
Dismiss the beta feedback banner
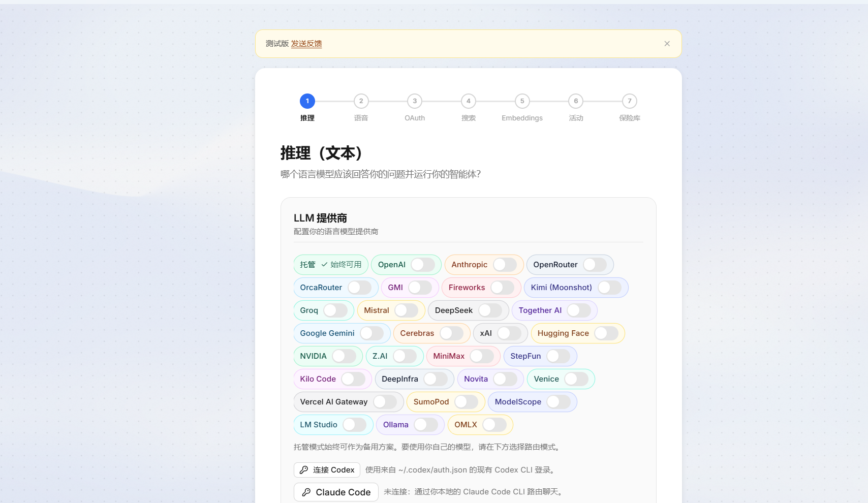(667, 44)
